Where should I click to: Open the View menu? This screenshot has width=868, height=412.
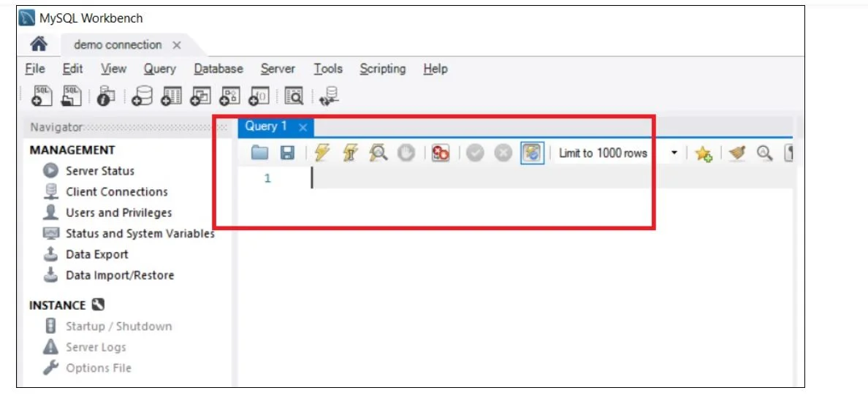[x=113, y=69]
